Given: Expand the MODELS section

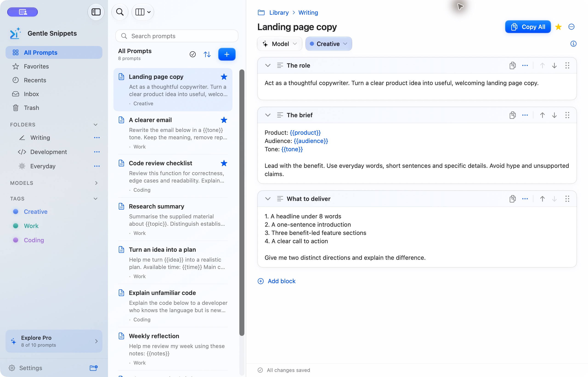Looking at the screenshot, I should tap(96, 183).
